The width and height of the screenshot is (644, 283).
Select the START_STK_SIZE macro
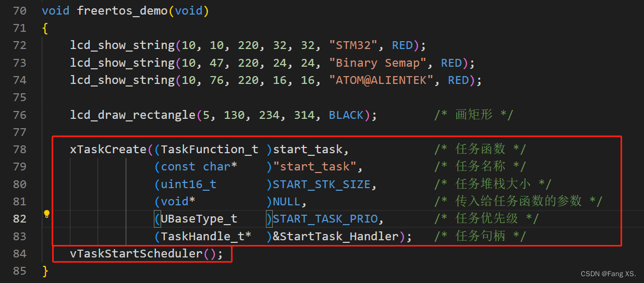coord(321,184)
